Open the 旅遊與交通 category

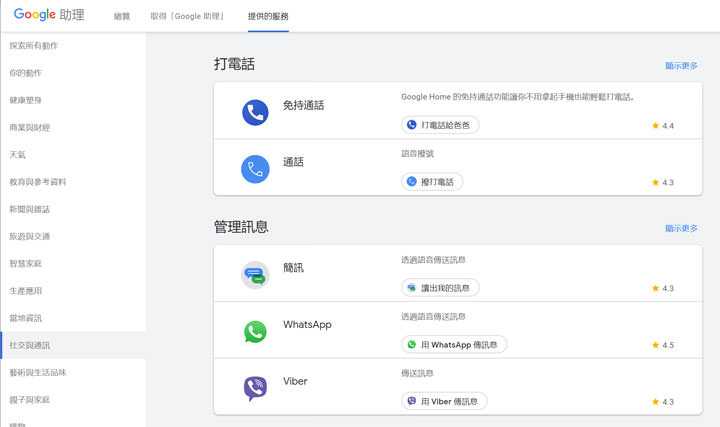click(29, 236)
